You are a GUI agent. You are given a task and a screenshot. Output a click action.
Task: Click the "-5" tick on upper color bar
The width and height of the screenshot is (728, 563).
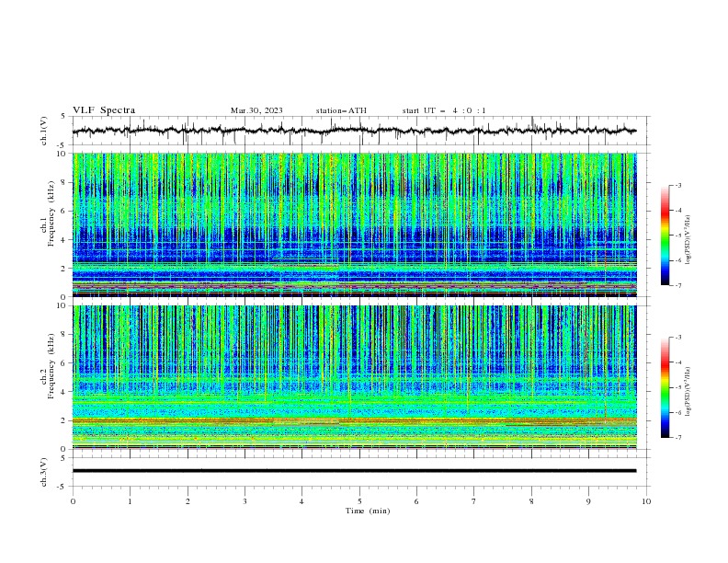(677, 236)
